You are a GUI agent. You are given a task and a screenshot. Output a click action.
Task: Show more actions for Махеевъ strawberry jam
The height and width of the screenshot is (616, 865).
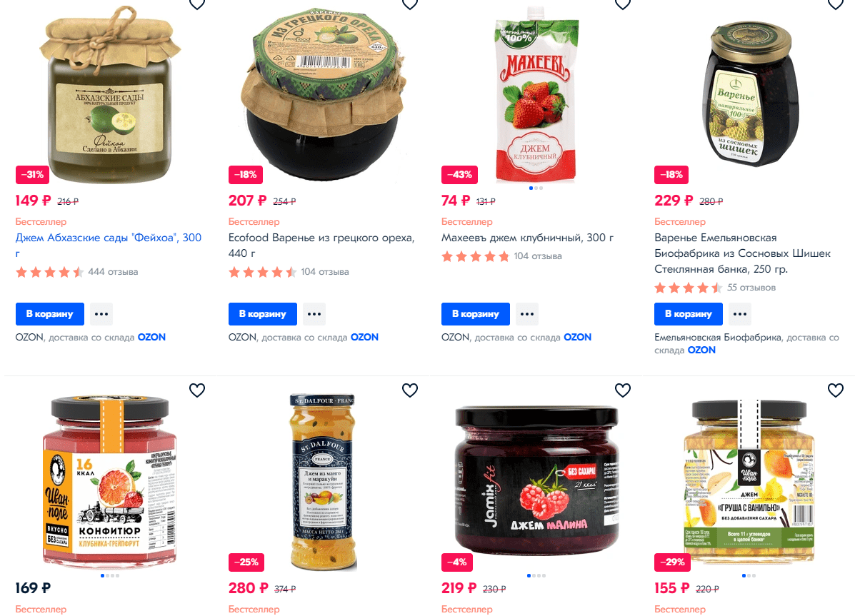coord(527,314)
